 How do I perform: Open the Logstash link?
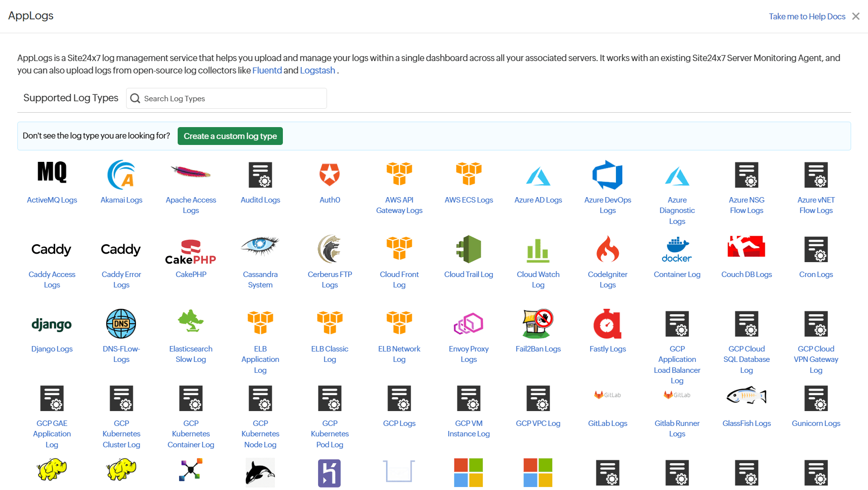318,70
